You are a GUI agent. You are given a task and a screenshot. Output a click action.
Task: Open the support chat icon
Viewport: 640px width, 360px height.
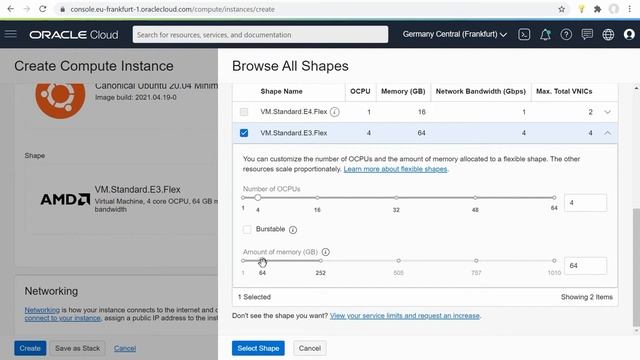tap(587, 34)
